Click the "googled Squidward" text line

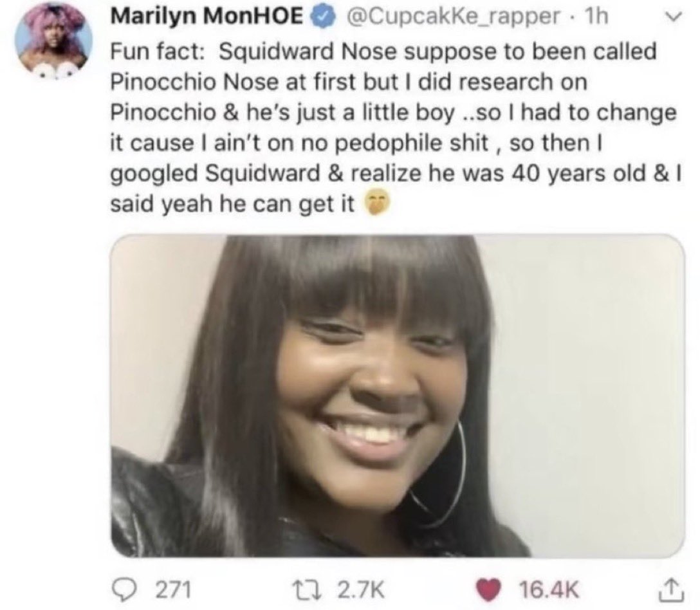click(395, 173)
